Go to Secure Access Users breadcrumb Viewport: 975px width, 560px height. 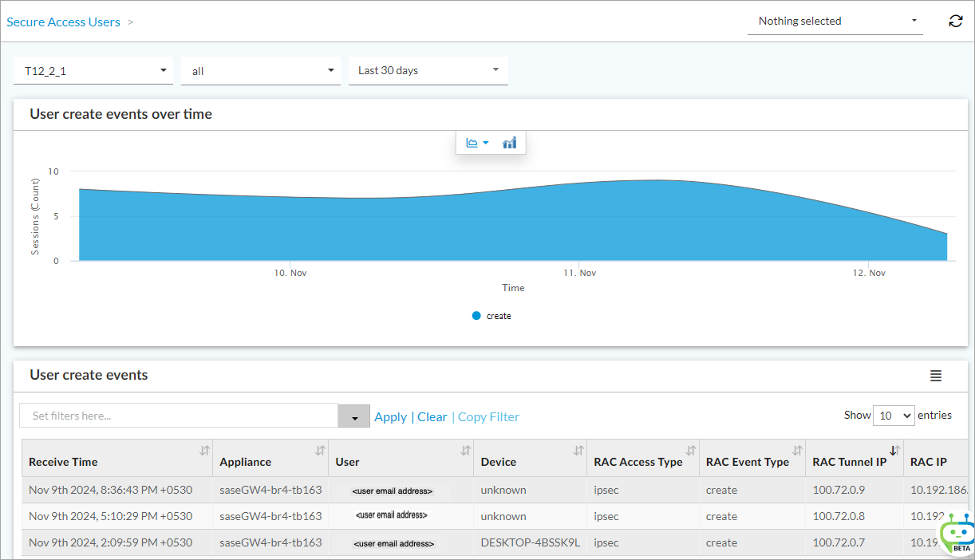(x=64, y=22)
